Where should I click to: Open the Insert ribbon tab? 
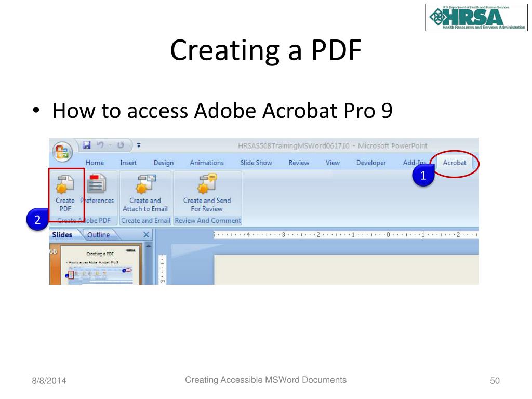click(128, 163)
